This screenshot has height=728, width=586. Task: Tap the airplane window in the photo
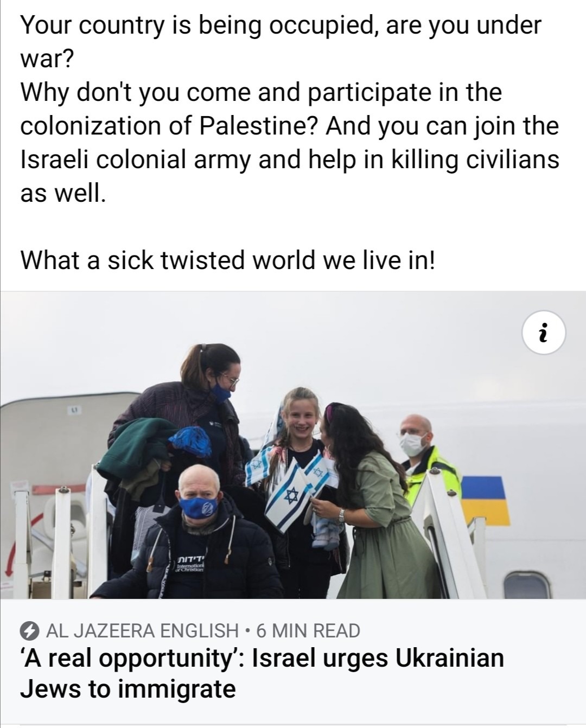[x=522, y=586]
